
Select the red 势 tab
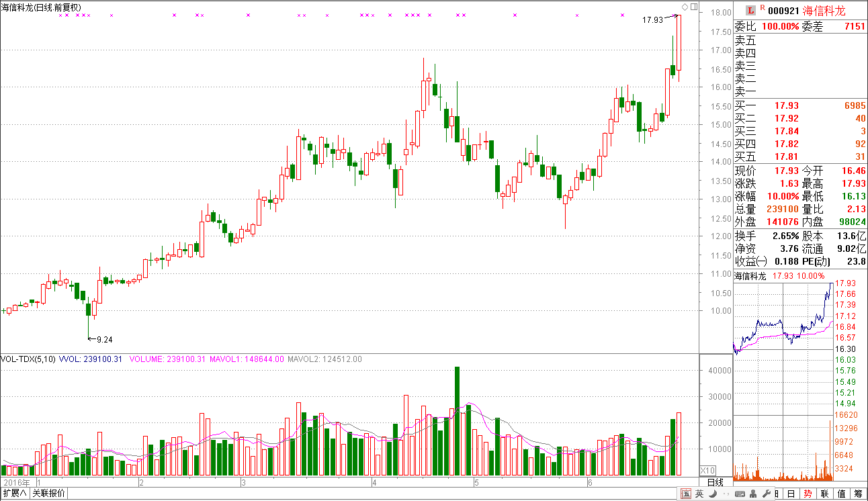coord(808,494)
